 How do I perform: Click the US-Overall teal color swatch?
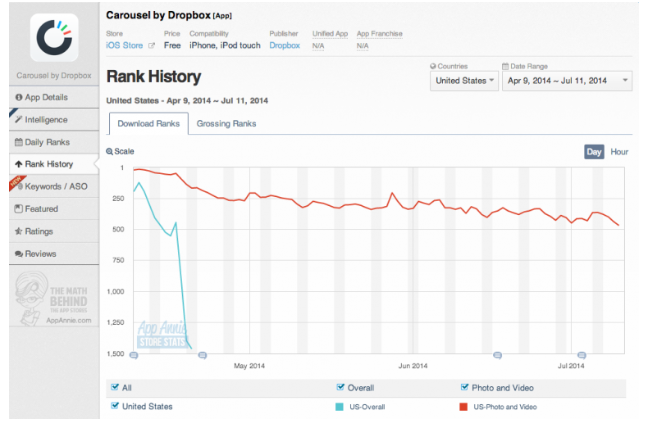(339, 407)
